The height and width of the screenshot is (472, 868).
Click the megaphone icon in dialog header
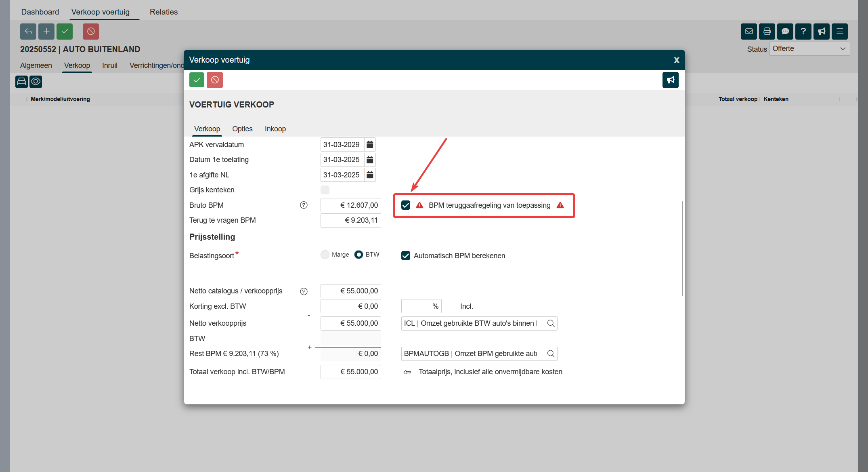(670, 80)
